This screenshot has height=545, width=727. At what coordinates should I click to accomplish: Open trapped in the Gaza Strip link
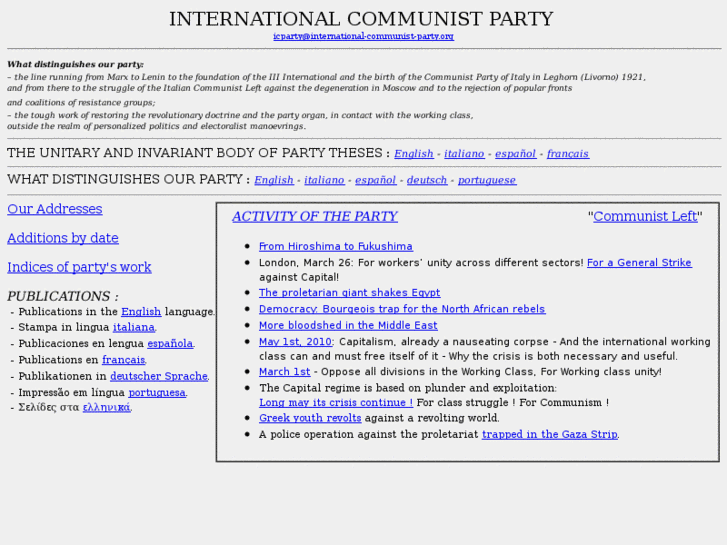coord(549,435)
